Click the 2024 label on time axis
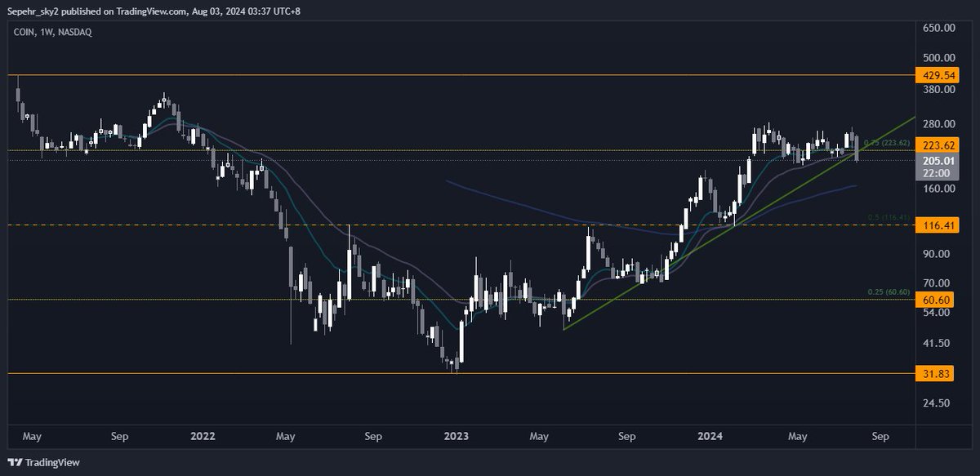The image size is (980, 476). pyautogui.click(x=711, y=437)
